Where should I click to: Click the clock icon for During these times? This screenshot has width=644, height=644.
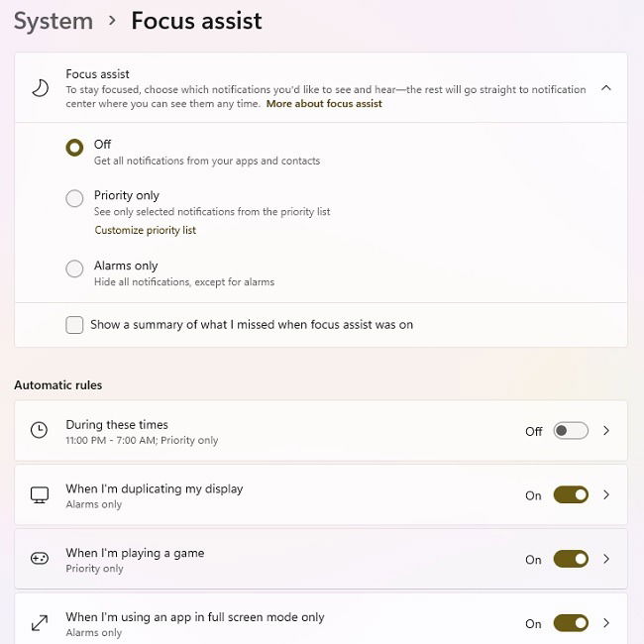pyautogui.click(x=39, y=430)
